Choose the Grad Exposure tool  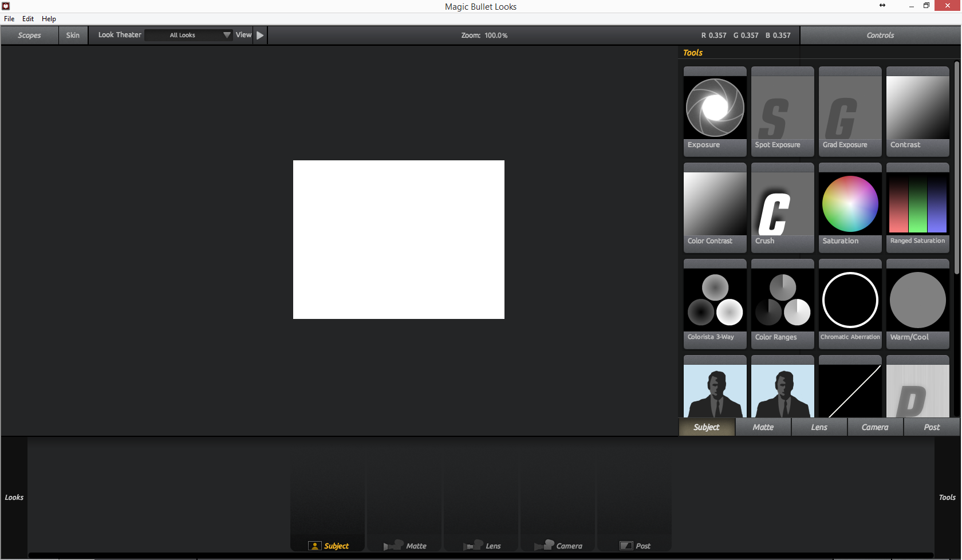click(x=850, y=109)
